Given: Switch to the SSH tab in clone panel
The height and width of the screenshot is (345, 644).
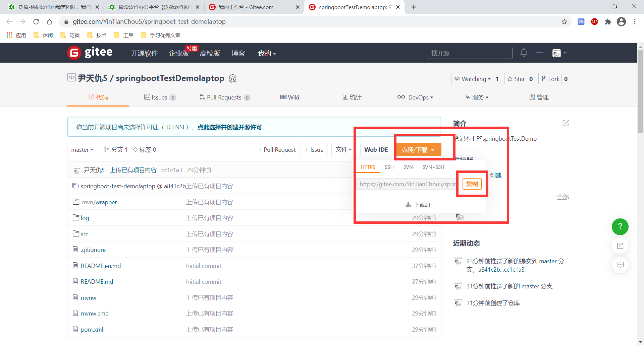Looking at the screenshot, I should click(x=389, y=167).
